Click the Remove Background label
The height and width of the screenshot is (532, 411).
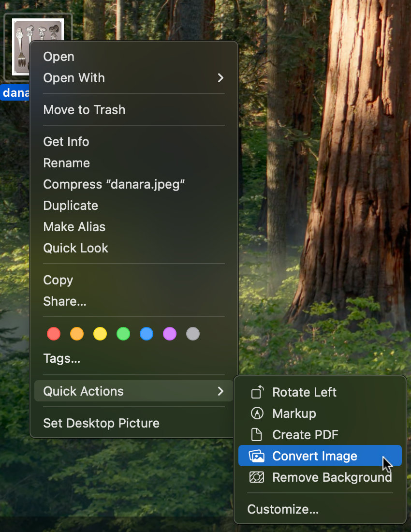pyautogui.click(x=332, y=477)
